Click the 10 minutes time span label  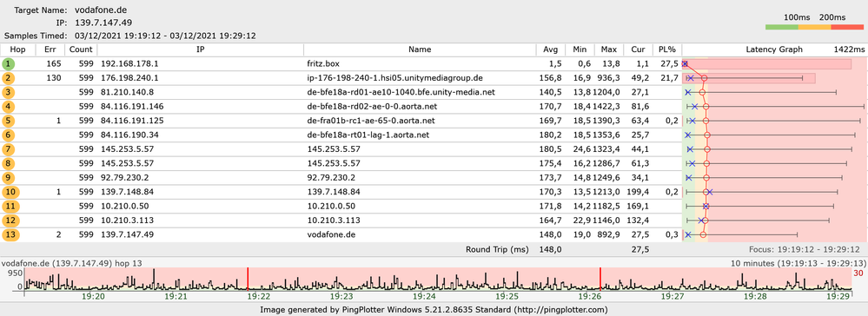[798, 263]
